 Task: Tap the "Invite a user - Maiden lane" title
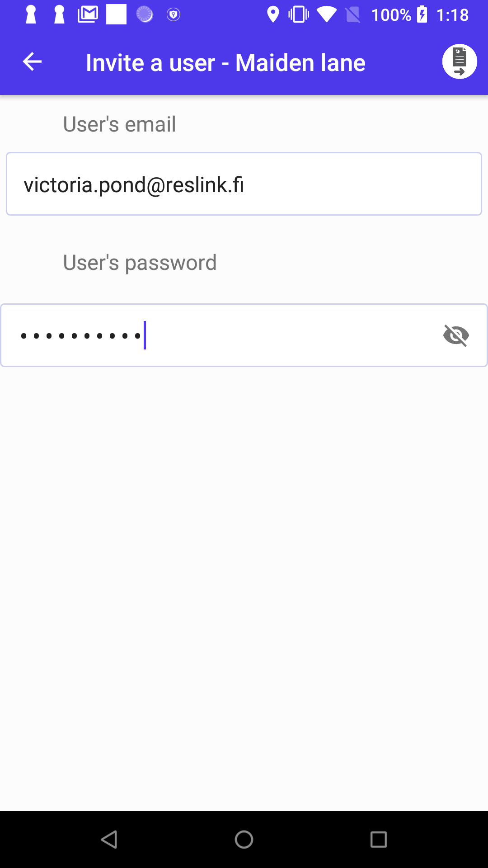[x=225, y=62]
